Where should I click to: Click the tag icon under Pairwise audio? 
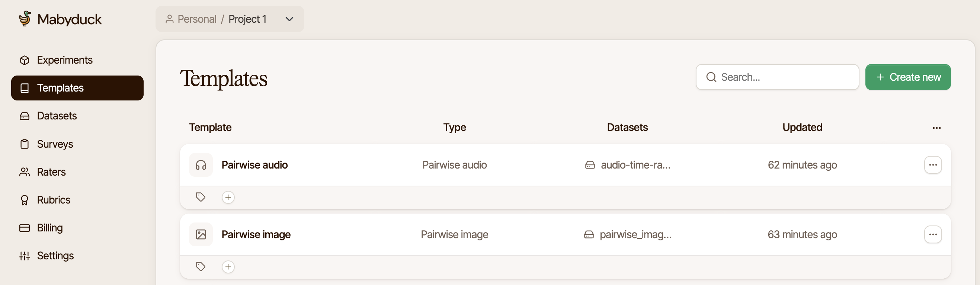pyautogui.click(x=201, y=197)
